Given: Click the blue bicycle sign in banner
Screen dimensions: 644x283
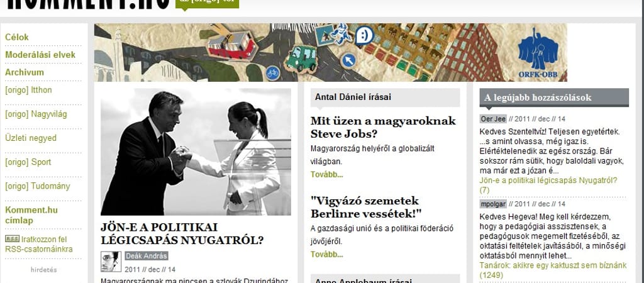Looking at the screenshot, I should coord(273,73).
